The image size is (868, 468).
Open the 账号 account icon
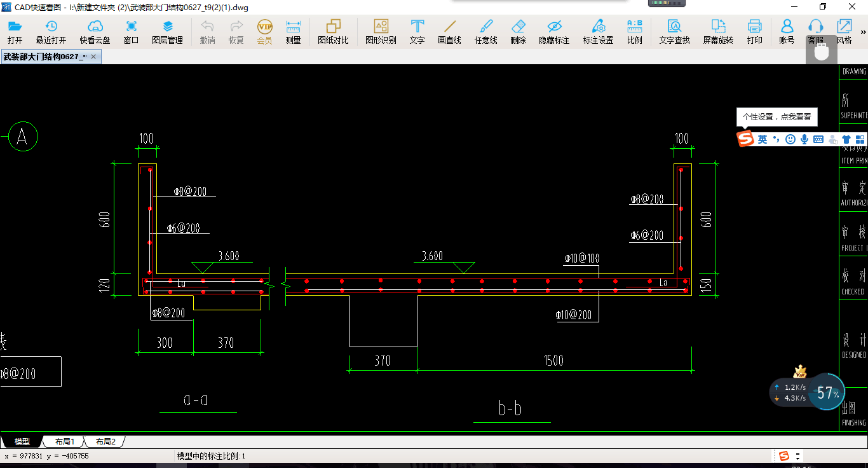pos(787,31)
